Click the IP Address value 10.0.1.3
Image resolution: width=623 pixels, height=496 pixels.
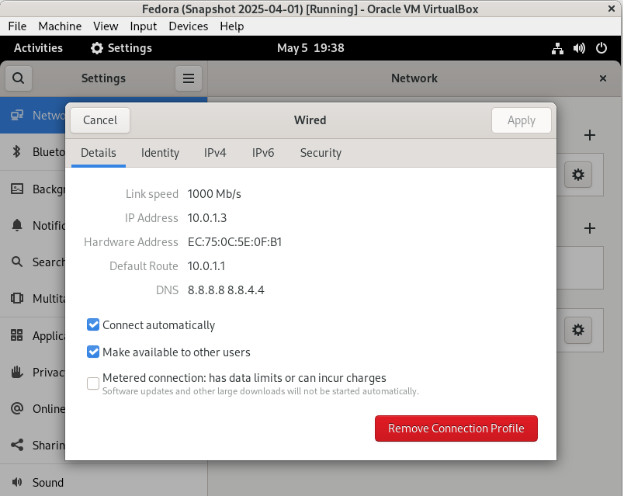click(207, 218)
